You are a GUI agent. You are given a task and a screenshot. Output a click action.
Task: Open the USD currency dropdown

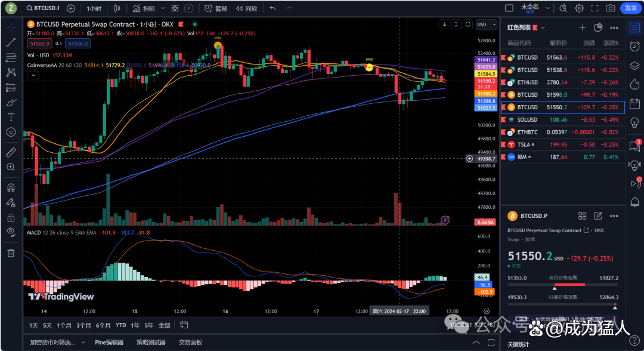click(x=487, y=24)
